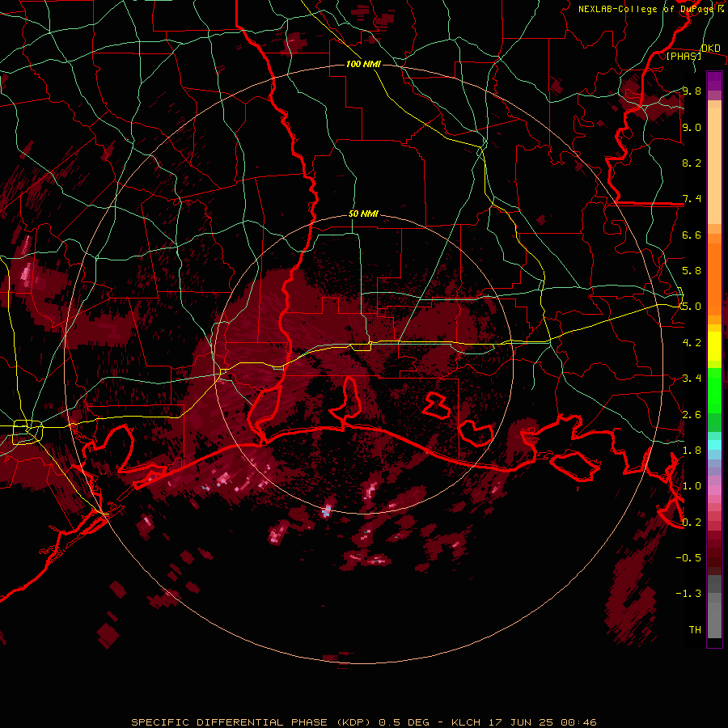Click the 2.6 value on the color scale
The height and width of the screenshot is (728, 728).
pyautogui.click(x=692, y=415)
